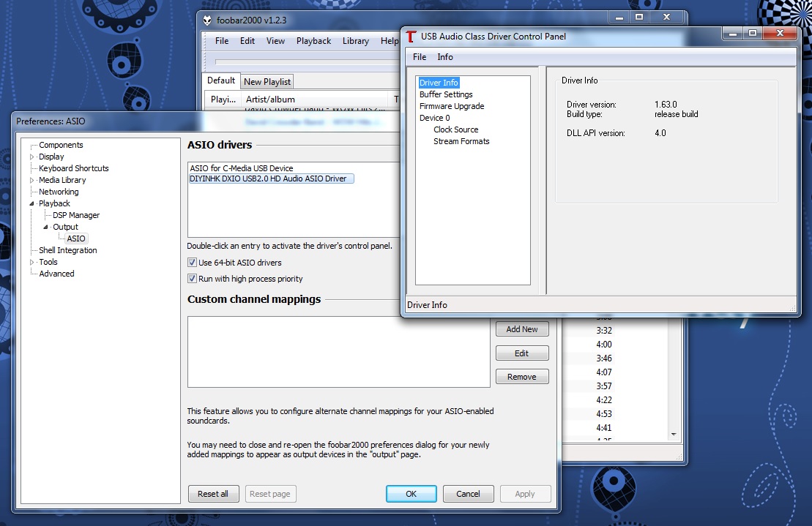Minimize the USB Audio Control Panel window
The width and height of the screenshot is (812, 526).
point(733,34)
